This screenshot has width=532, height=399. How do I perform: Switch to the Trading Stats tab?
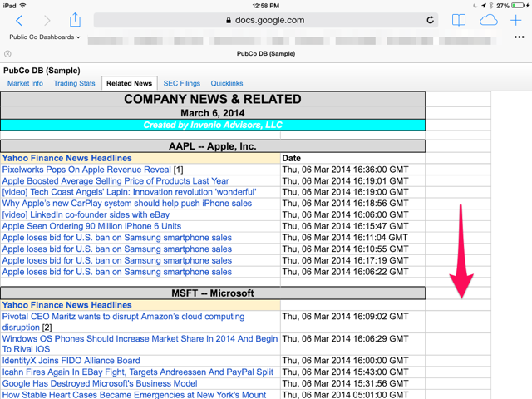coord(74,83)
